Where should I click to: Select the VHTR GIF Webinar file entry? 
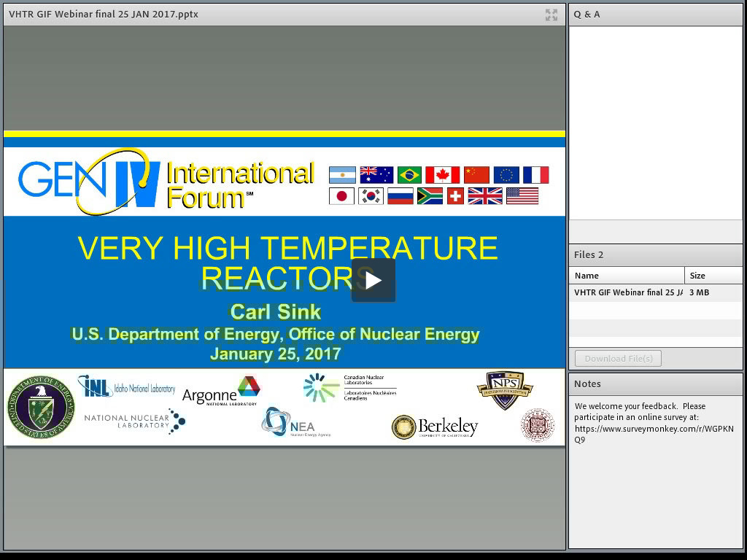[627, 292]
